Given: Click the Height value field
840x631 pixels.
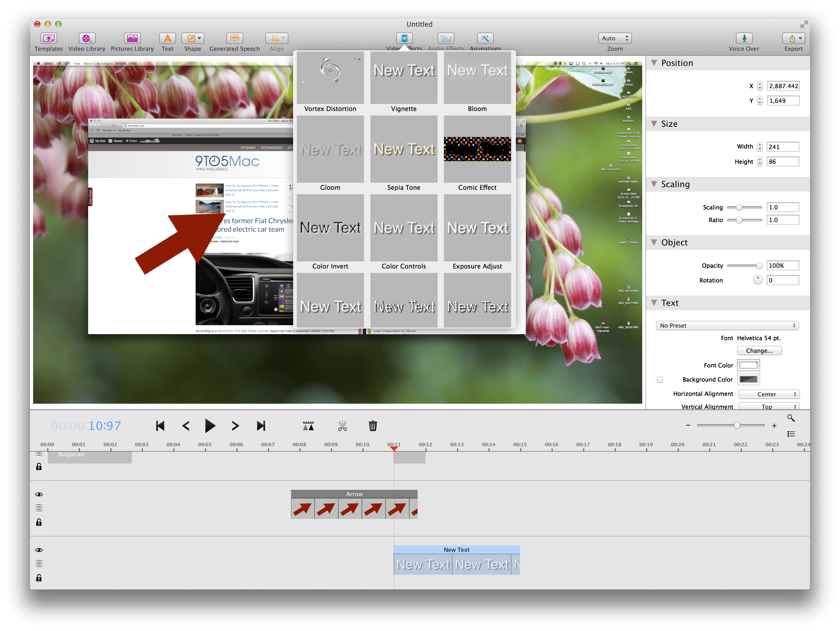Looking at the screenshot, I should pyautogui.click(x=783, y=162).
